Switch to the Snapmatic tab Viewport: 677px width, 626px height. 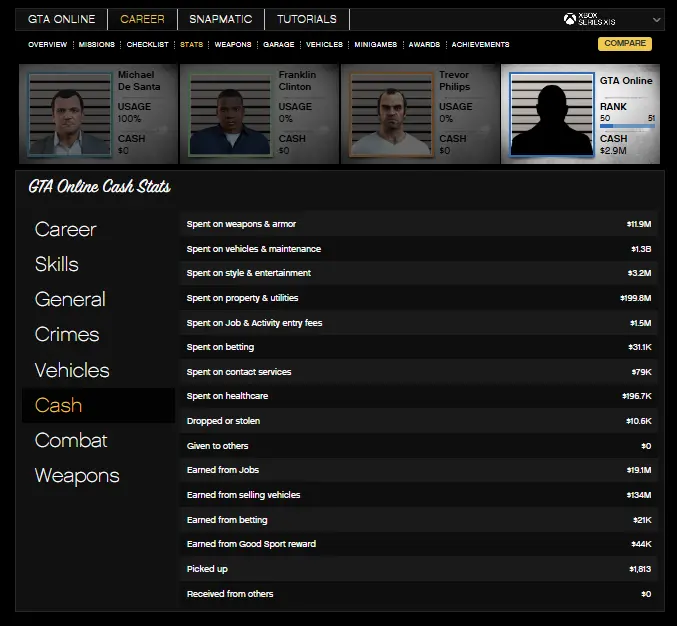[x=220, y=19]
